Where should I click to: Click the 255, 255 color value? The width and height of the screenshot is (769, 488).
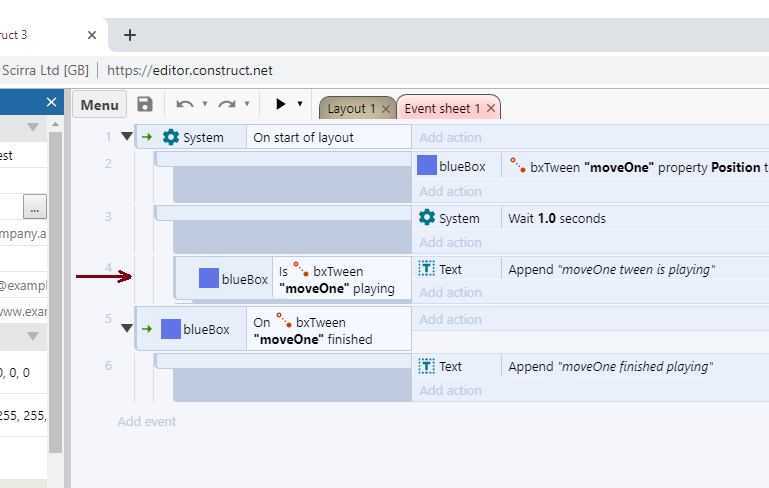pyautogui.click(x=23, y=415)
